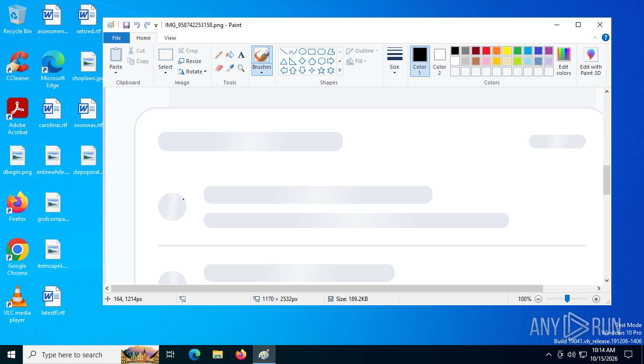Click the zoom slider handle
The image size is (644, 364).
pyautogui.click(x=567, y=299)
